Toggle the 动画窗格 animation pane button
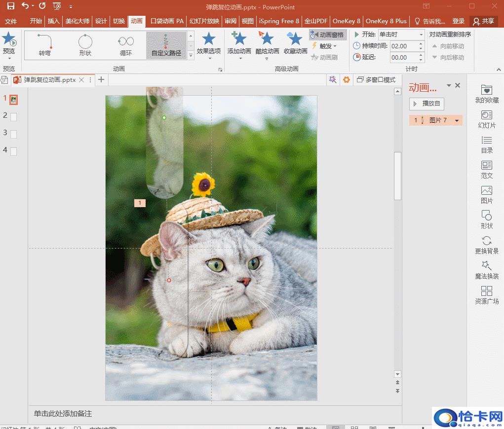The width and height of the screenshot is (504, 429). click(328, 35)
